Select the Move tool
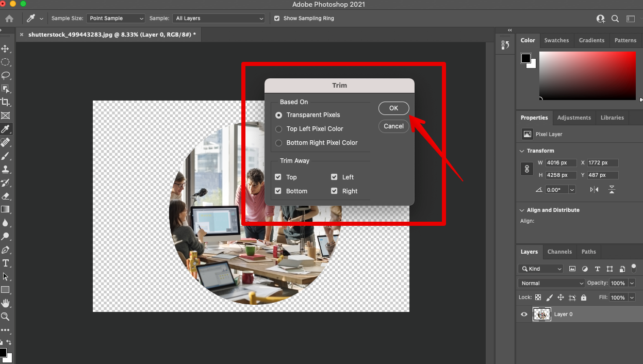643x364 pixels. pos(5,48)
